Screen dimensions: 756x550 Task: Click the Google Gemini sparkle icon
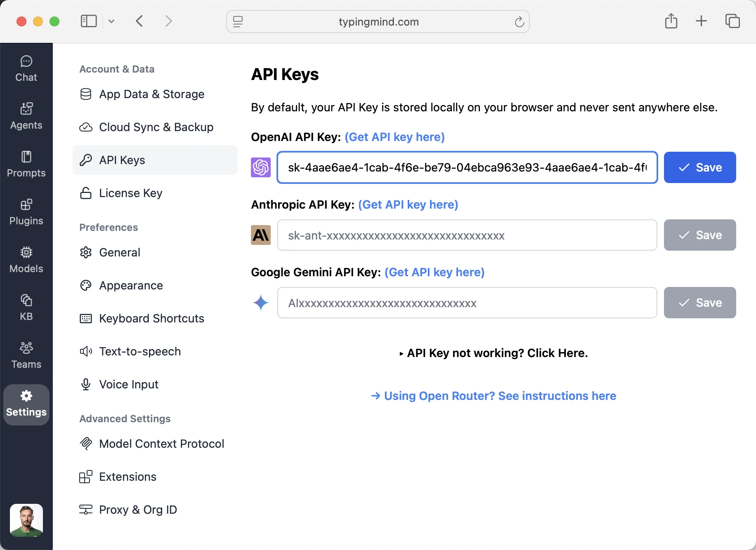click(260, 303)
